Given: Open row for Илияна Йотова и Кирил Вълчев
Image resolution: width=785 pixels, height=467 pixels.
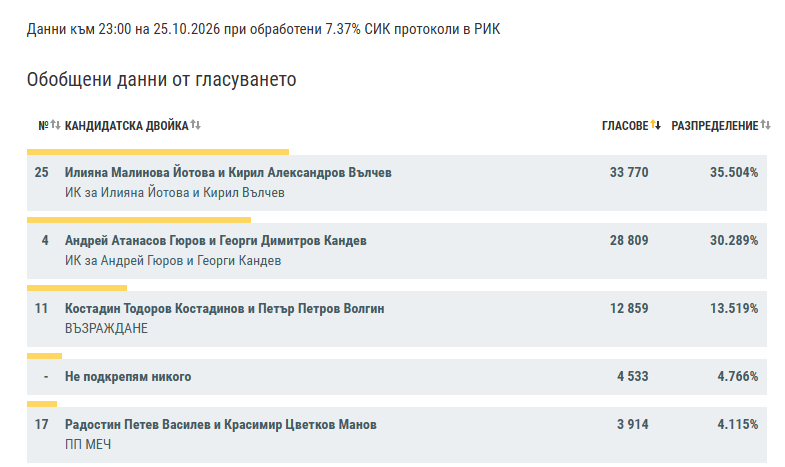Looking at the screenshot, I should click(397, 183).
